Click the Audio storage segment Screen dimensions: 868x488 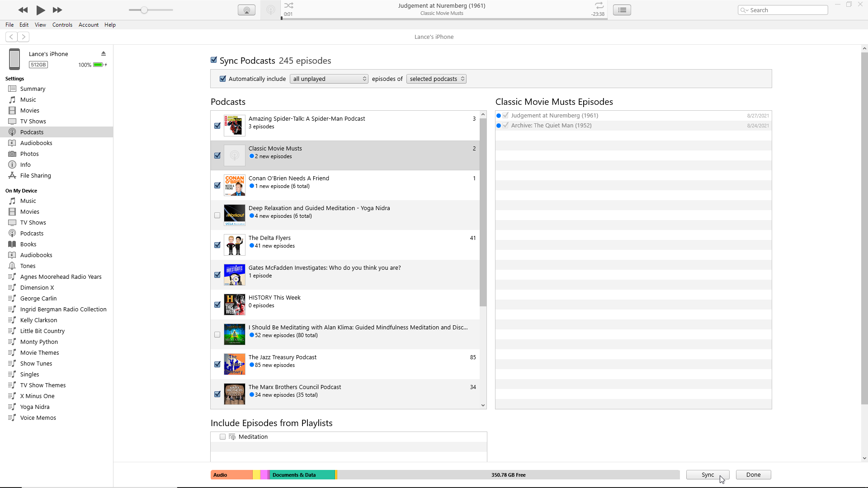click(x=231, y=475)
